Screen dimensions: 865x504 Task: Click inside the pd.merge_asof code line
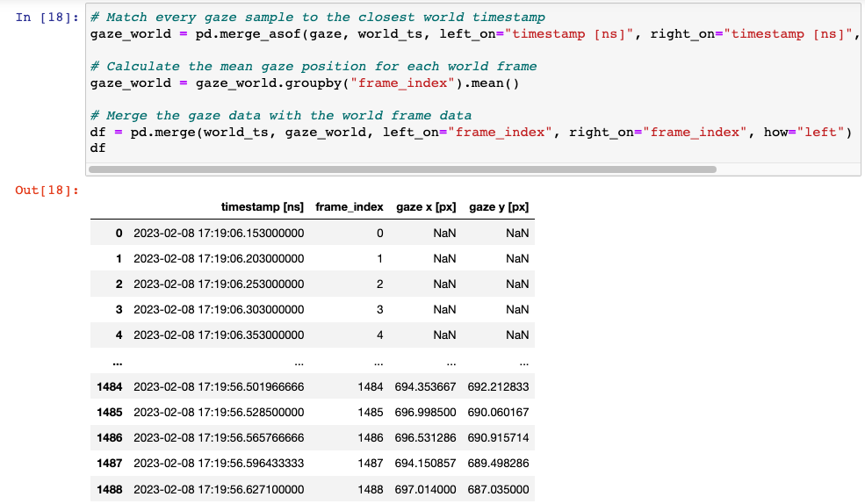point(474,34)
